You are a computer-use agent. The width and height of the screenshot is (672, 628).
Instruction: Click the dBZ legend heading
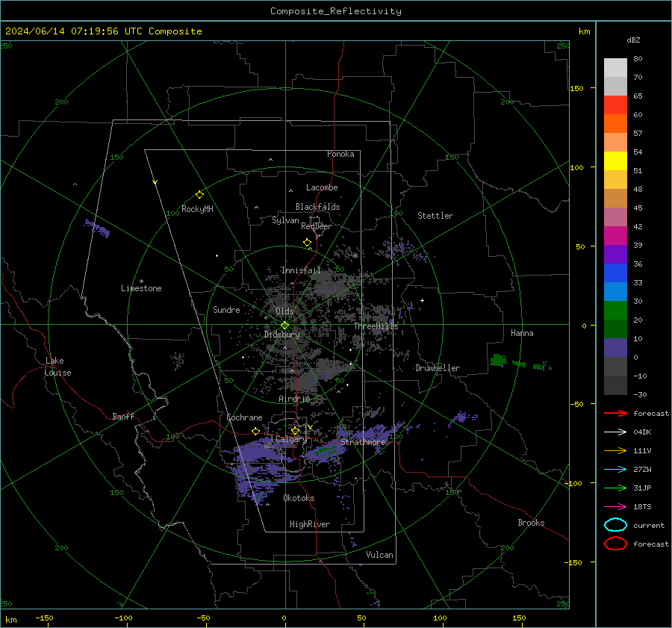pyautogui.click(x=633, y=40)
